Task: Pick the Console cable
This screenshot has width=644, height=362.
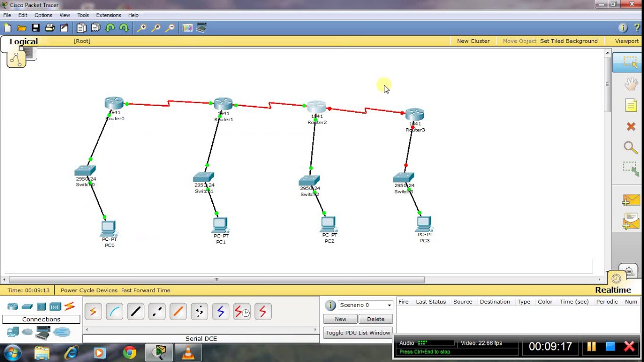Action: coord(114,312)
